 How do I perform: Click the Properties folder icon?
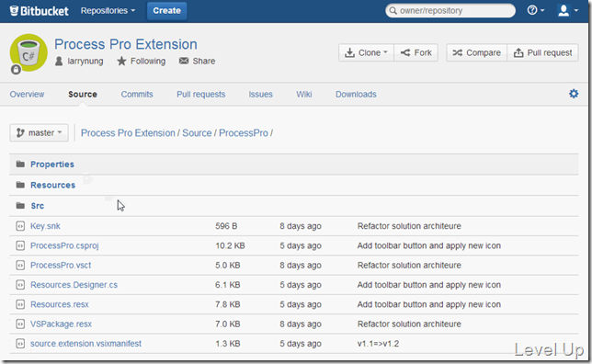coord(20,164)
